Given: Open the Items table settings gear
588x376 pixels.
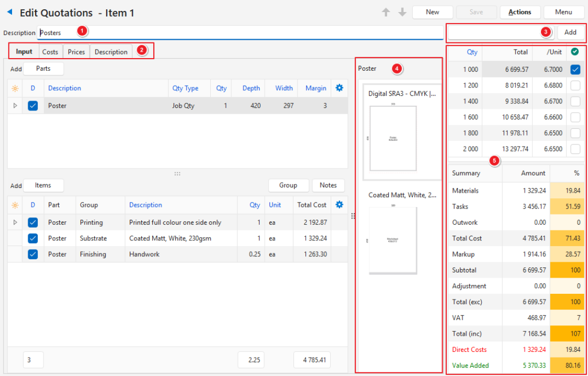Looking at the screenshot, I should click(339, 205).
